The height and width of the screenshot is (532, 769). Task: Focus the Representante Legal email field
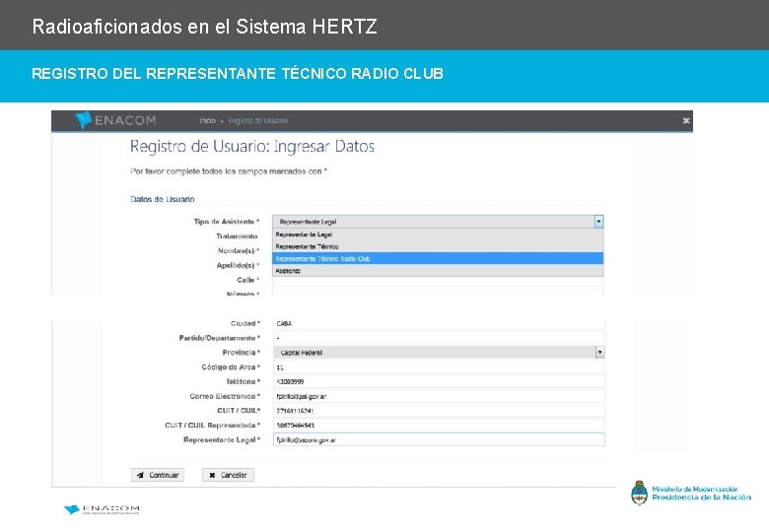pyautogui.click(x=439, y=440)
